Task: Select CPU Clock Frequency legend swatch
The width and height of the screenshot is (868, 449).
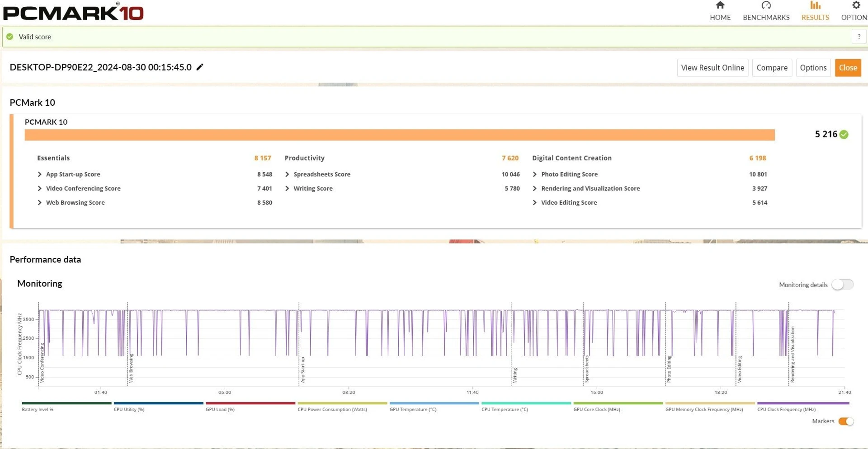Action: pyautogui.click(x=803, y=403)
